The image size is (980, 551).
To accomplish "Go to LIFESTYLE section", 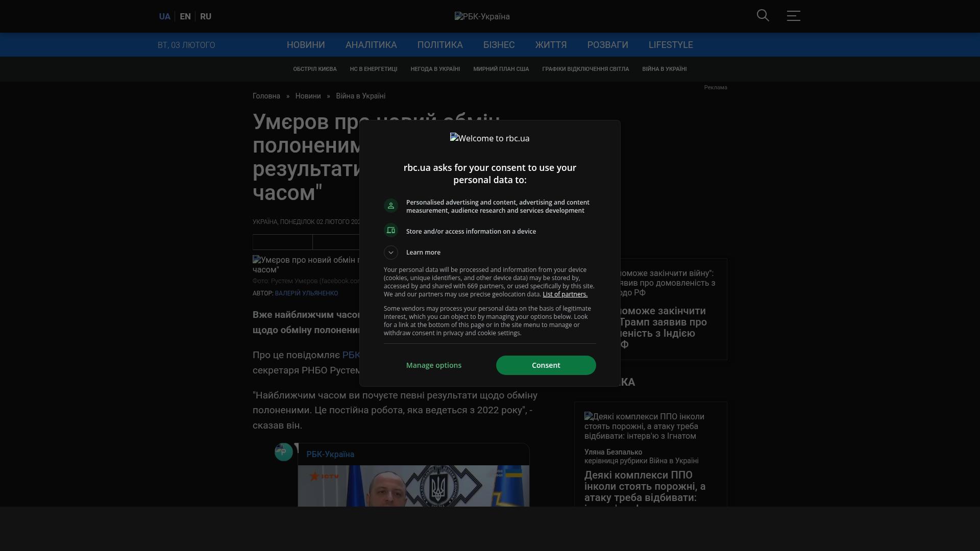I will tap(671, 45).
